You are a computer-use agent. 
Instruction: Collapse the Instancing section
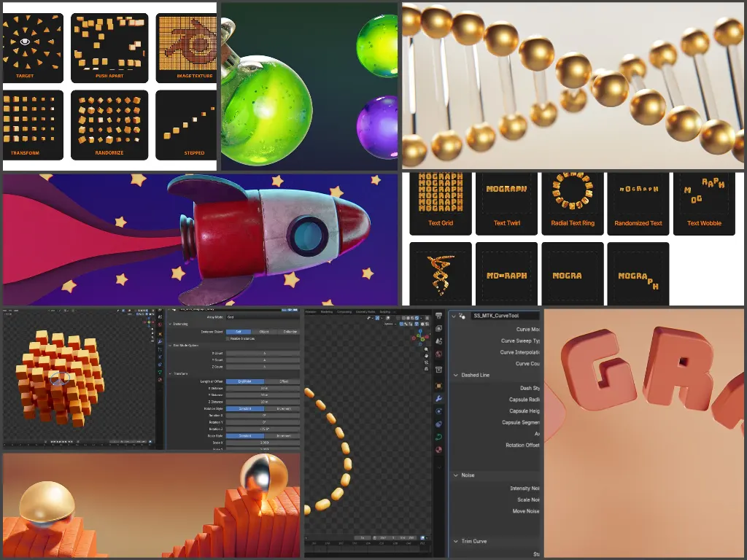170,324
